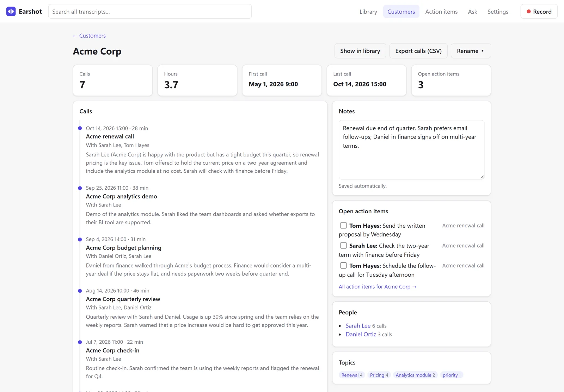Open the Ask tab
Screen dimensions: 564x392
(472, 12)
